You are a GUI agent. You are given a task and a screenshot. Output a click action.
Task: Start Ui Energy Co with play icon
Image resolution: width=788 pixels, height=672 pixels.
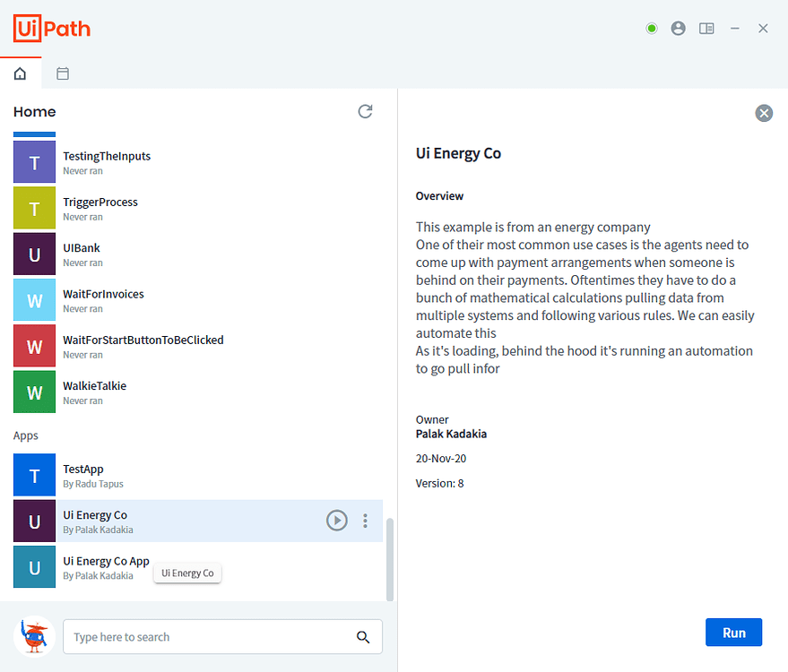tap(337, 521)
